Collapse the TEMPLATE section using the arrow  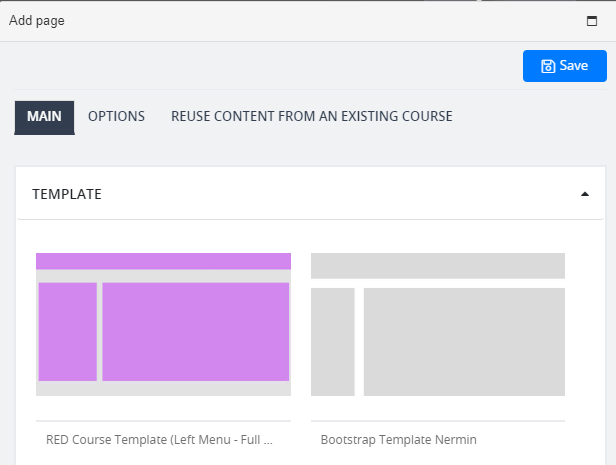[x=585, y=194]
